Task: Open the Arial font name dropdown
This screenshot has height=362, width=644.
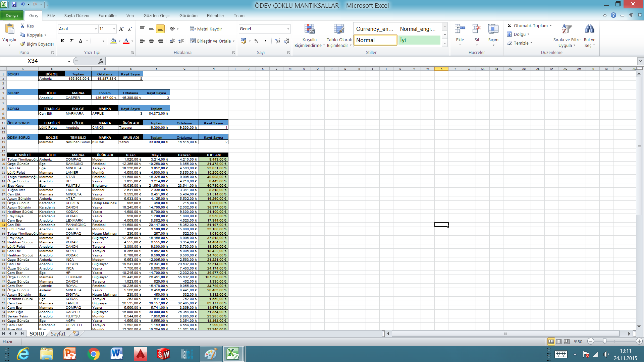Action: coord(96,29)
